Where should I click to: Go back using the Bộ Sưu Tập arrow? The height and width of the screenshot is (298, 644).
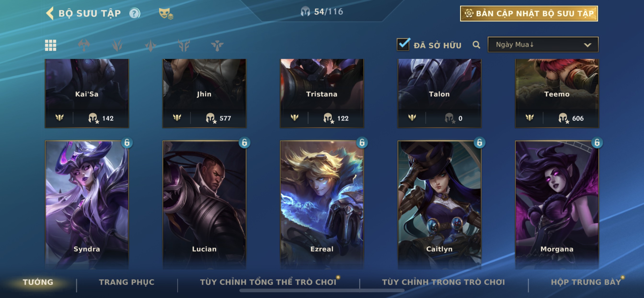coord(50,13)
